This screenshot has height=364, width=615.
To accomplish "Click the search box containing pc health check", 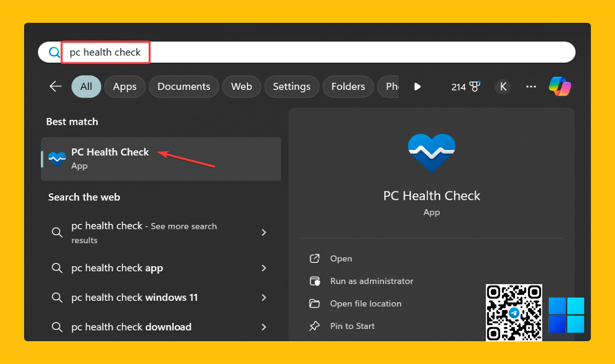I will point(306,52).
